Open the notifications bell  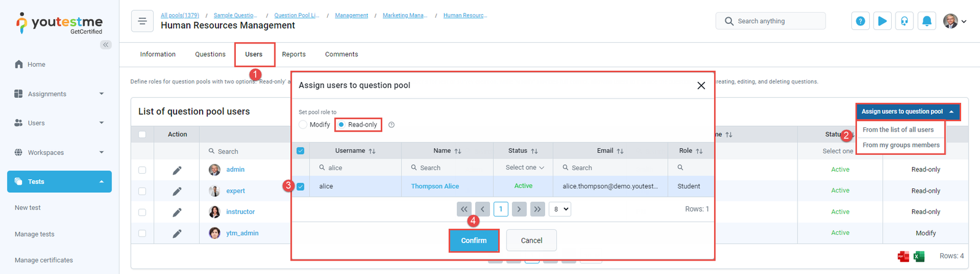tap(927, 21)
